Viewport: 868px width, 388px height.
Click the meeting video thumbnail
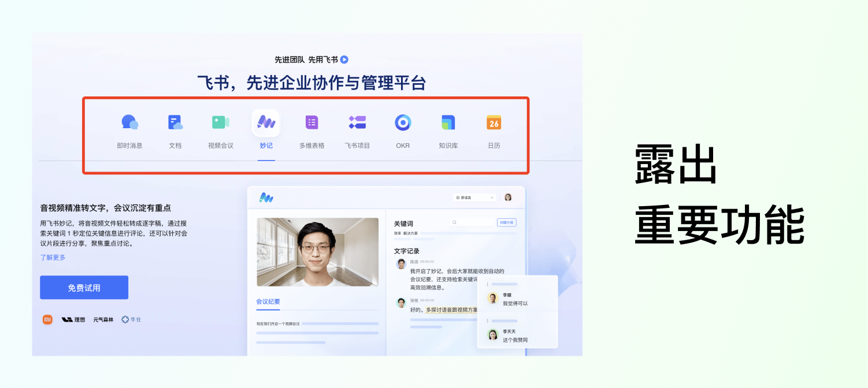coord(317,252)
